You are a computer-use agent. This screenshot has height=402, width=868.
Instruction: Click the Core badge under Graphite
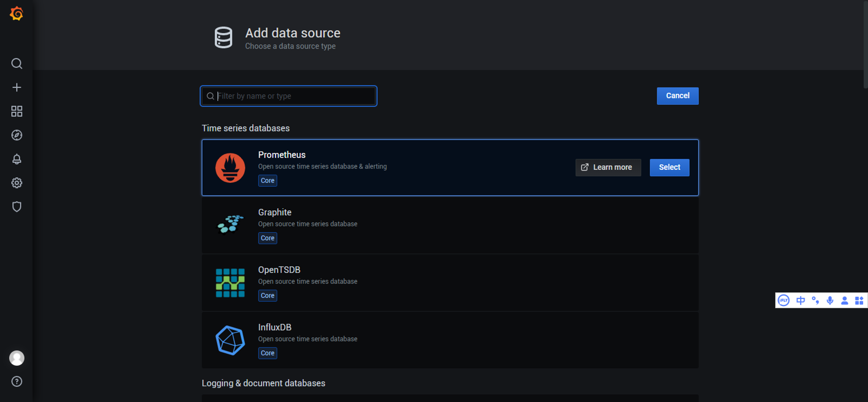[267, 238]
